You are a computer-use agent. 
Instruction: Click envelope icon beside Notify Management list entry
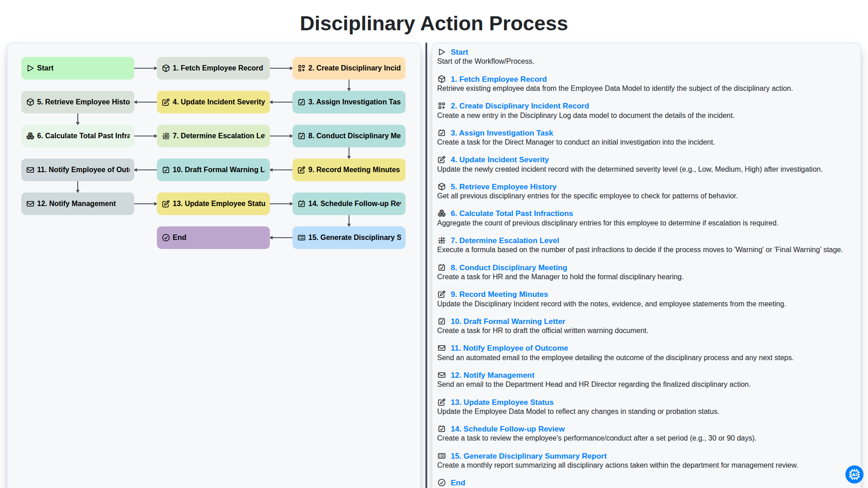tap(442, 375)
